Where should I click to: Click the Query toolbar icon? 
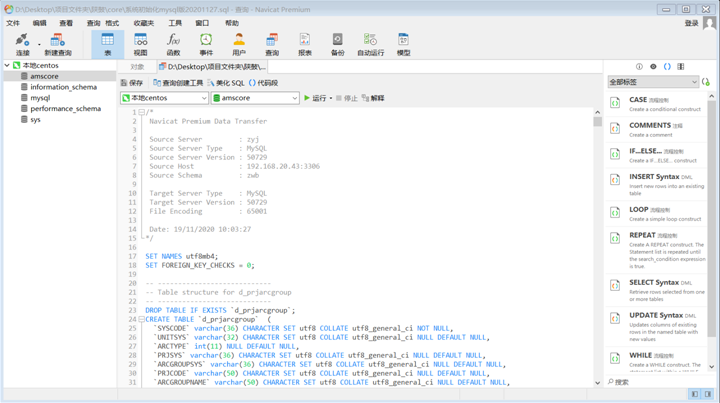(272, 45)
